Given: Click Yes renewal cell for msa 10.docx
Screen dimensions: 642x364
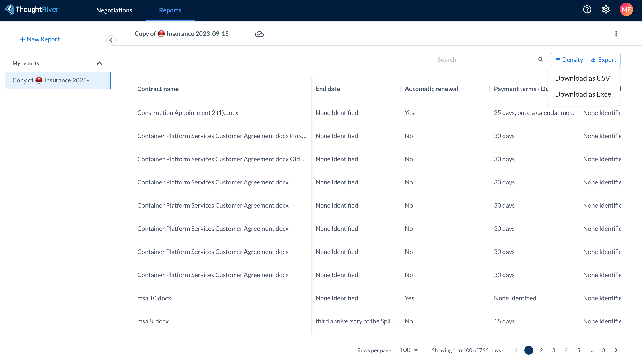Looking at the screenshot, I should pyautogui.click(x=409, y=298).
